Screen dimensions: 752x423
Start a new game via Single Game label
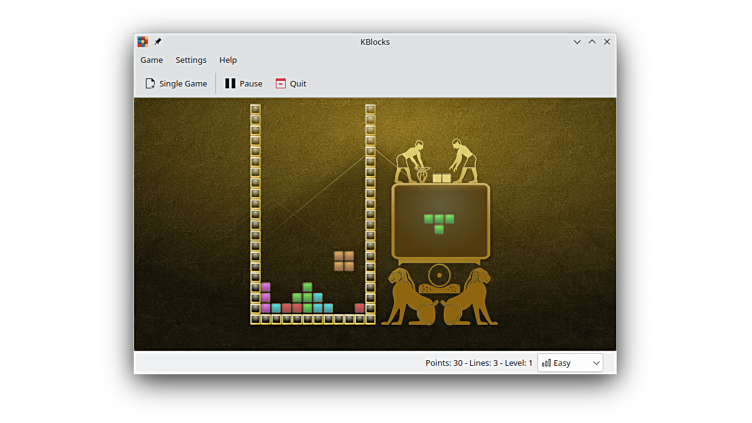tap(183, 84)
